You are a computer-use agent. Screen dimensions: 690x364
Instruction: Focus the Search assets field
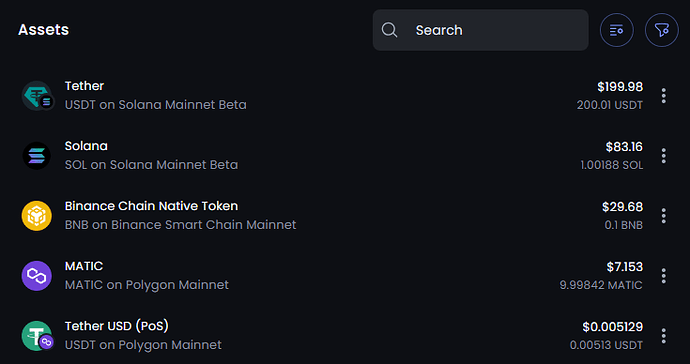(480, 30)
